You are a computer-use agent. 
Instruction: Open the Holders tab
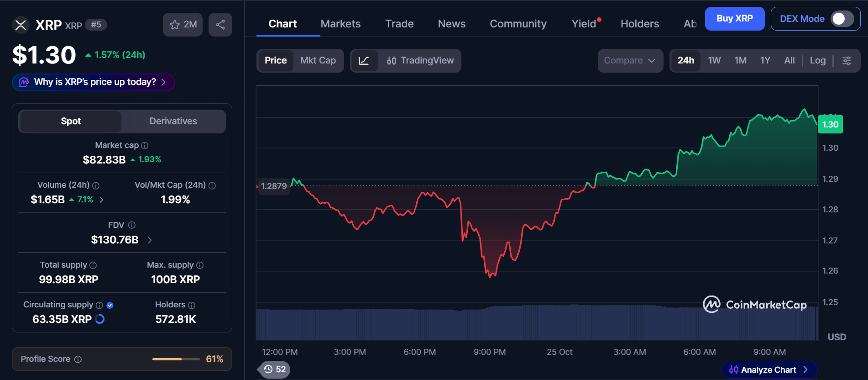point(640,24)
